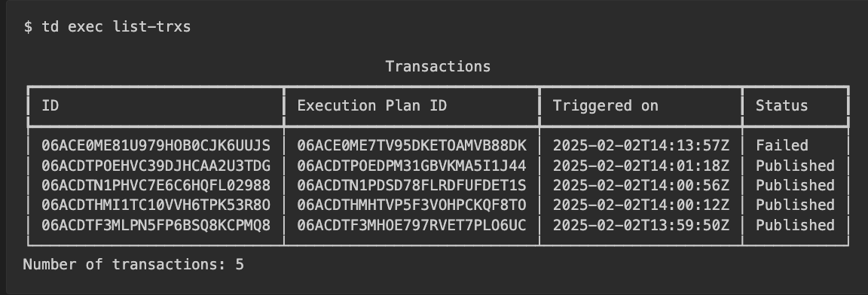868x295 pixels.
Task: Click the 'Number of transactions: 5' line
Action: pyautogui.click(x=133, y=264)
